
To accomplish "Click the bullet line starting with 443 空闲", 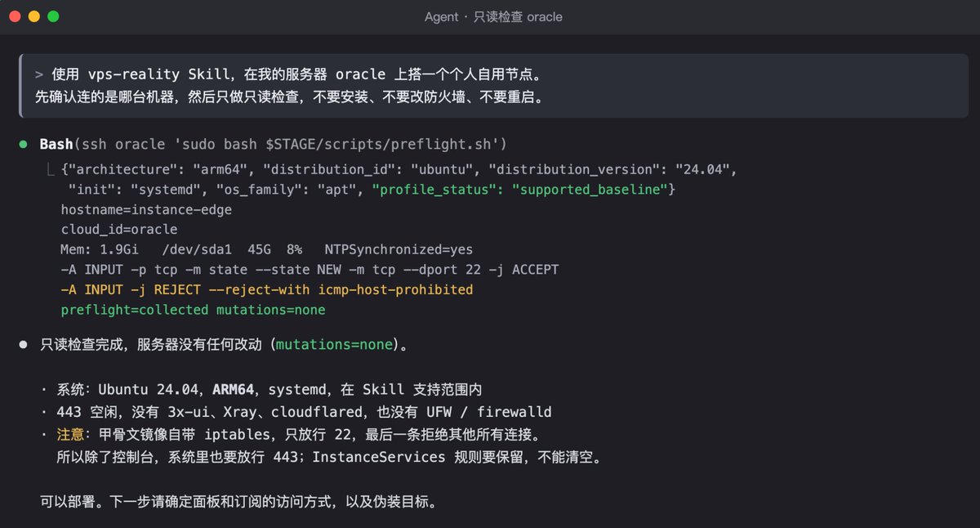I will click(x=296, y=412).
